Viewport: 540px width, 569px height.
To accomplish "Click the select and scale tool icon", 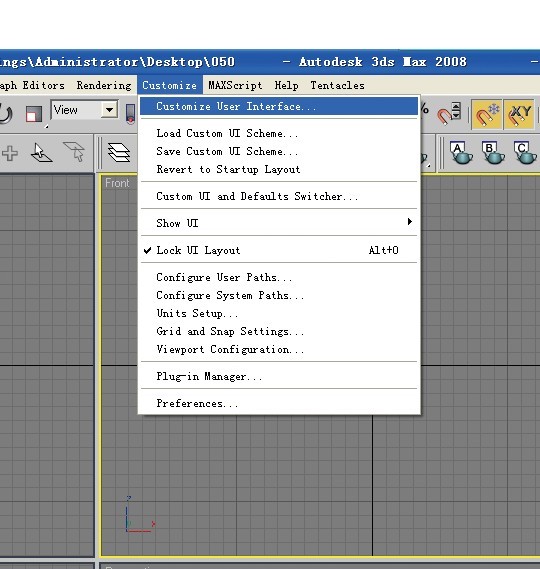I will [34, 114].
